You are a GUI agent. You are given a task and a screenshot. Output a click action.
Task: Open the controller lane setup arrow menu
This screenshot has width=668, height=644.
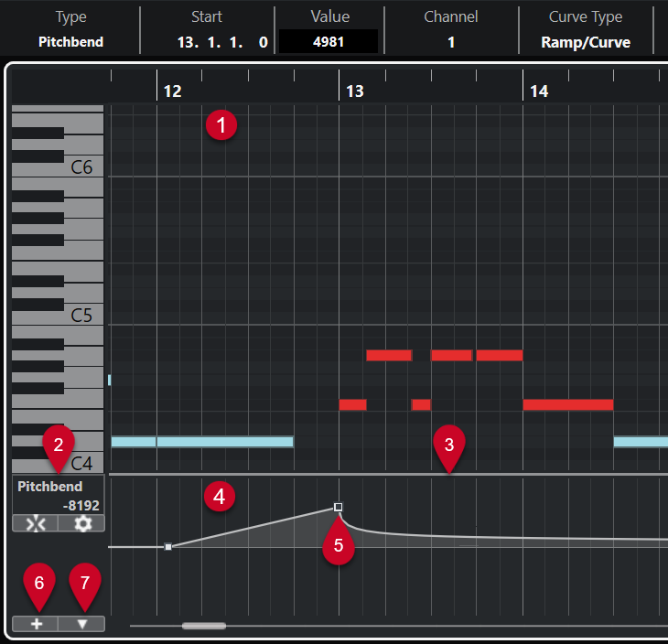pos(82,624)
